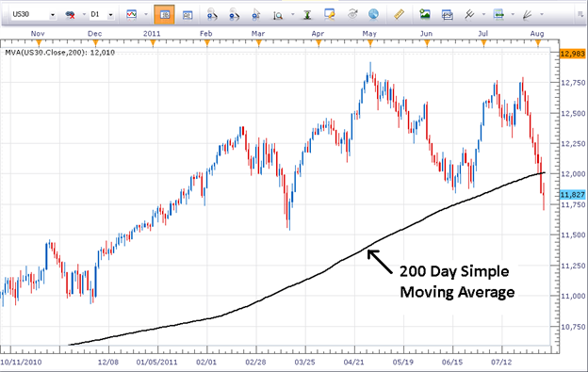
Task: Click the vertical scale magnifier icon
Action: coord(278,15)
